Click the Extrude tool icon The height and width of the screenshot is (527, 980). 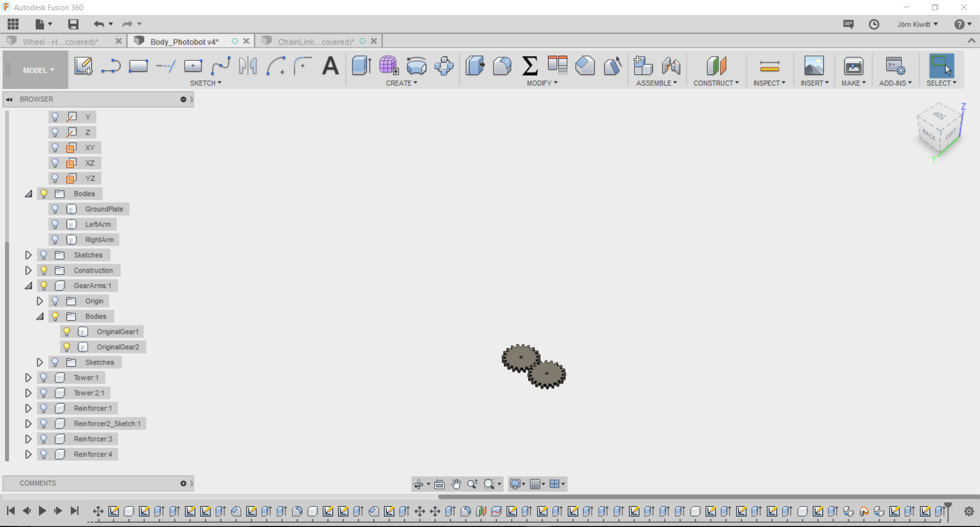click(361, 66)
